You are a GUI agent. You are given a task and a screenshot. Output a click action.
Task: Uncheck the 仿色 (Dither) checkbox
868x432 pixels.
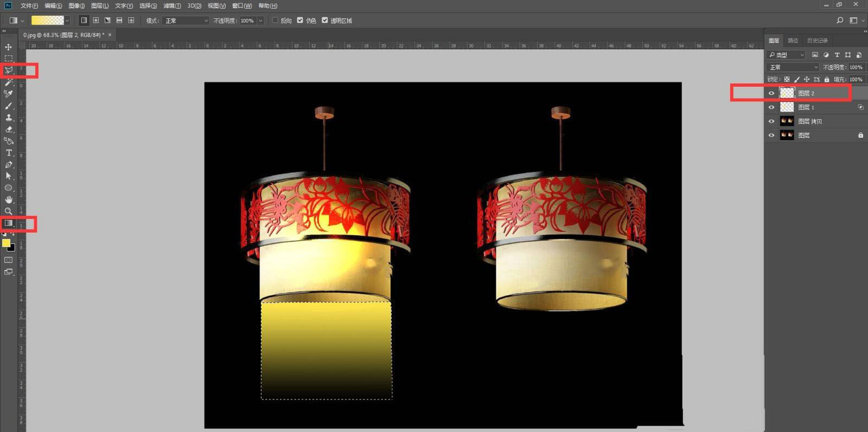tap(300, 21)
